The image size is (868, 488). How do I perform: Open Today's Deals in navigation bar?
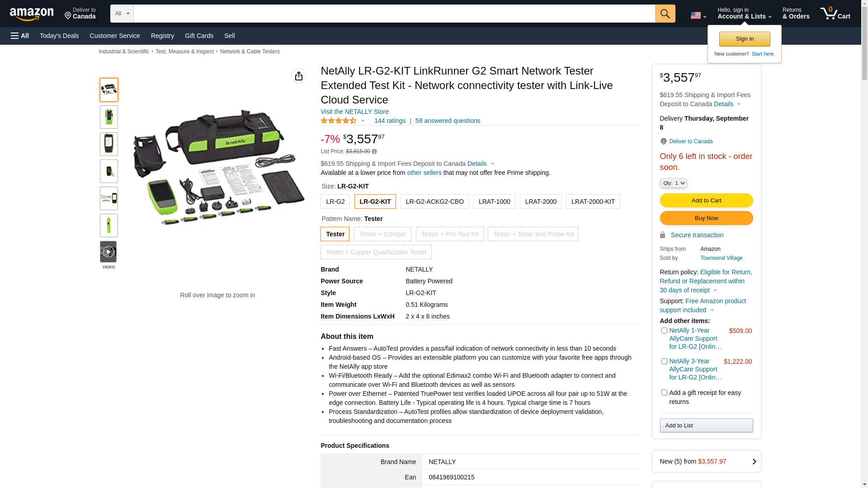(x=59, y=36)
